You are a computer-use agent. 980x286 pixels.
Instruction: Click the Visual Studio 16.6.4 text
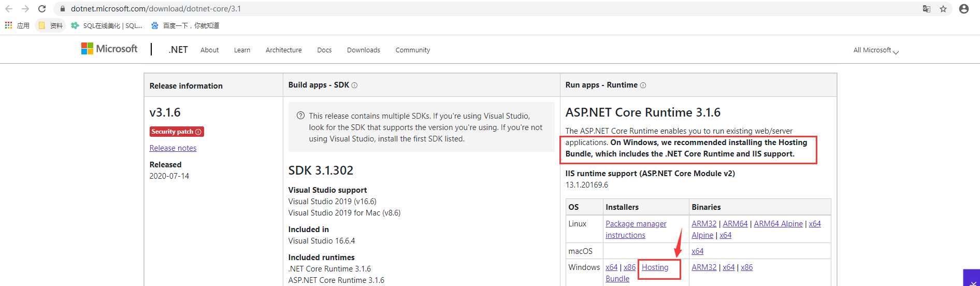[322, 241]
